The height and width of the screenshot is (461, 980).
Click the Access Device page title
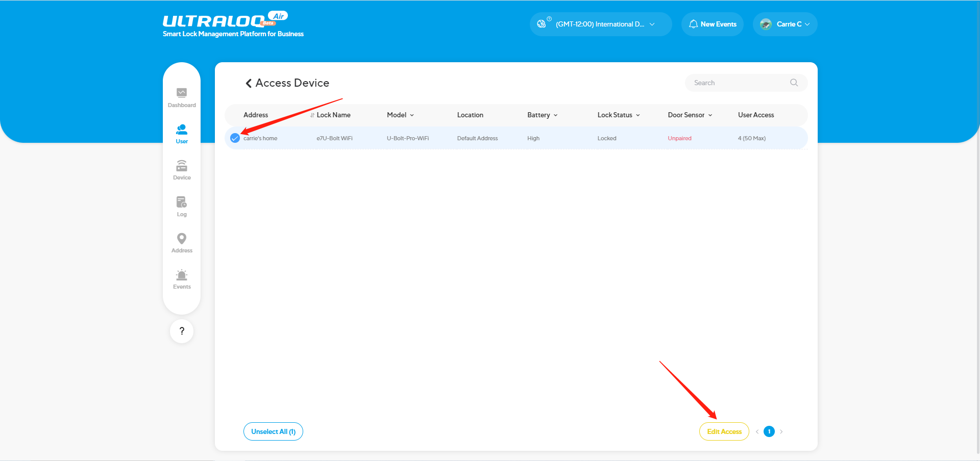[292, 83]
